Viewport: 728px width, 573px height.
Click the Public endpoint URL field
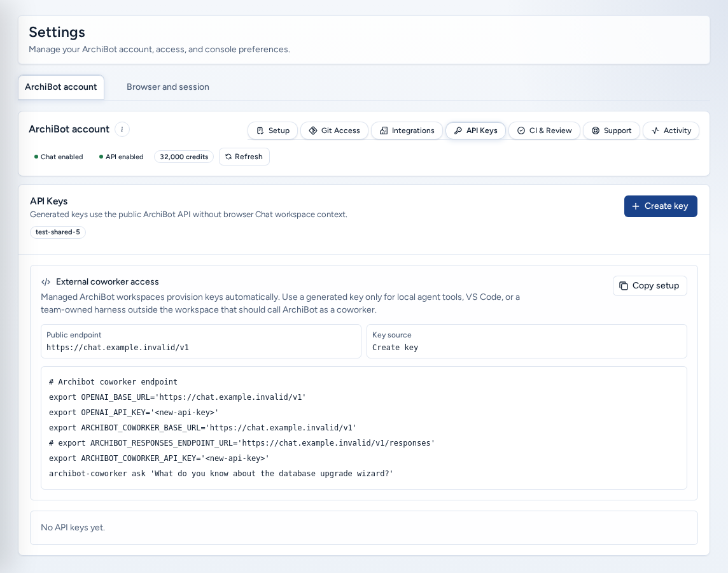pyautogui.click(x=200, y=341)
